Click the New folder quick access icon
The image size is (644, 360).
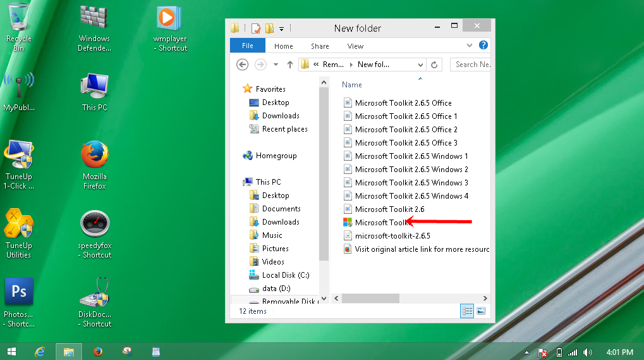coord(269,28)
